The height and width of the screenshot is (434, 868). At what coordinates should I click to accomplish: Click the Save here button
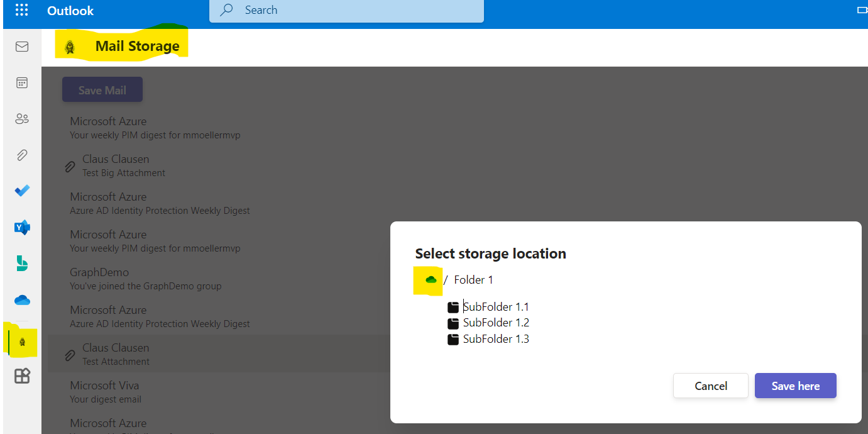(796, 386)
